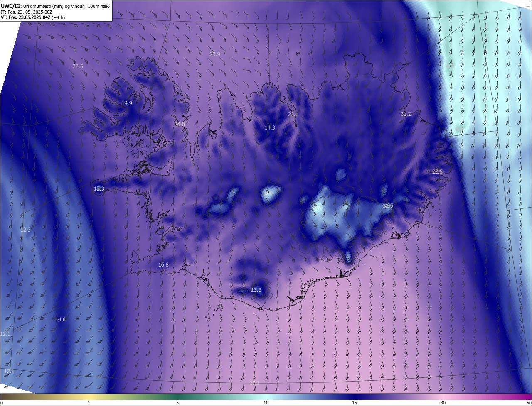This screenshot has width=532, height=406.
Task: Click the 23.9 value label on the map
Action: 215,54
